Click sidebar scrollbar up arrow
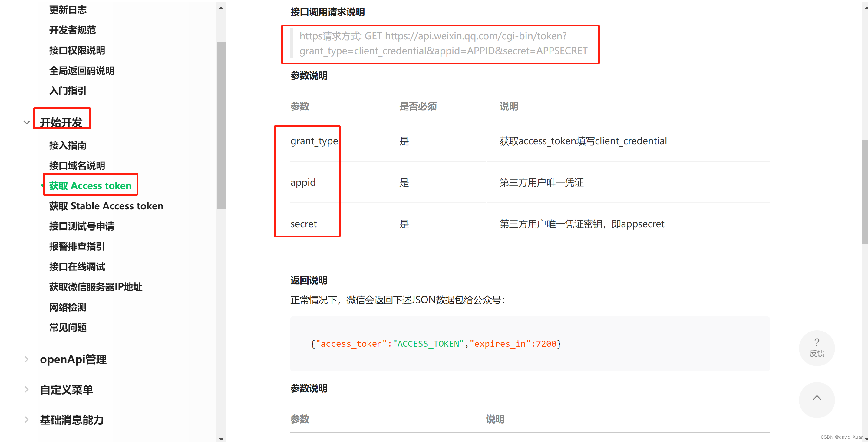This screenshot has width=868, height=442. 221,8
